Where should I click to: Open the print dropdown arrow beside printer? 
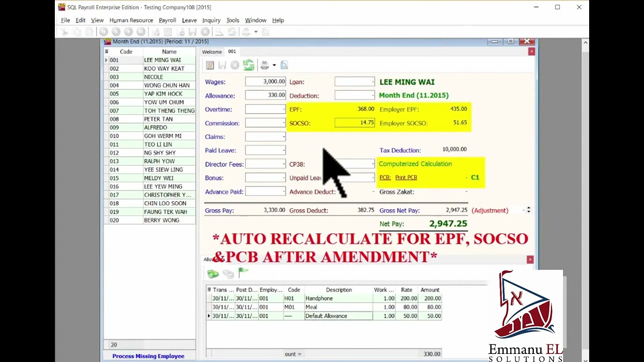click(274, 65)
